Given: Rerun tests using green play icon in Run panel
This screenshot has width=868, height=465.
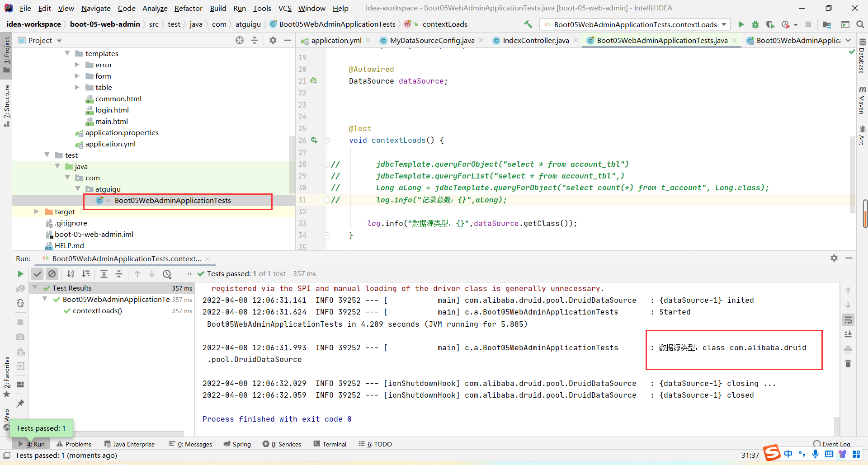Looking at the screenshot, I should pyautogui.click(x=20, y=274).
